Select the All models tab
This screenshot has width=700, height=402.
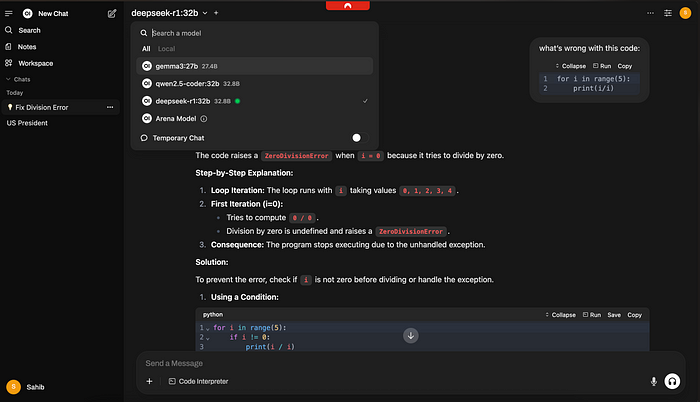pos(146,49)
